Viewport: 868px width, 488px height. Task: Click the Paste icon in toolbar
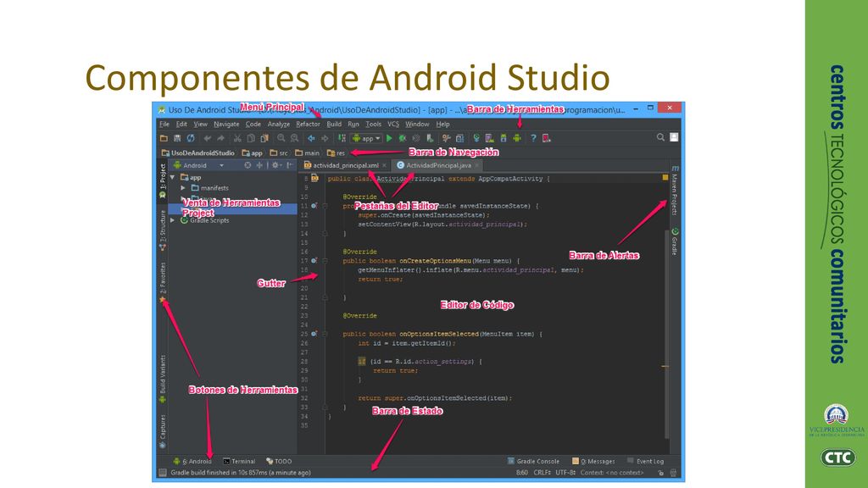tap(264, 138)
